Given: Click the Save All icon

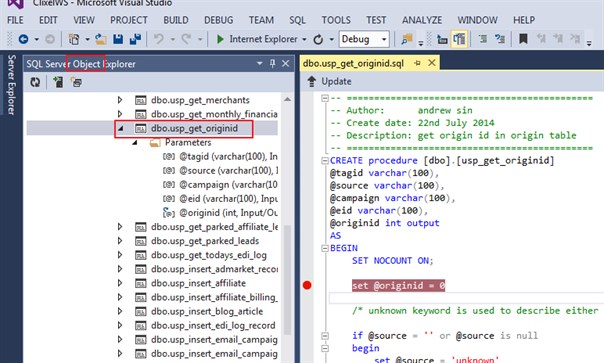Looking at the screenshot, I should pos(135,39).
